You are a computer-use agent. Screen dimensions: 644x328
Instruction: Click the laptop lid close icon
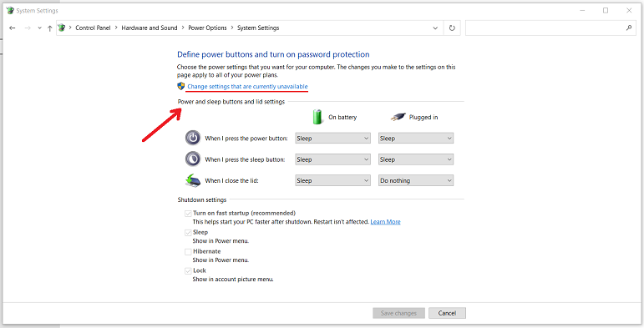[193, 180]
